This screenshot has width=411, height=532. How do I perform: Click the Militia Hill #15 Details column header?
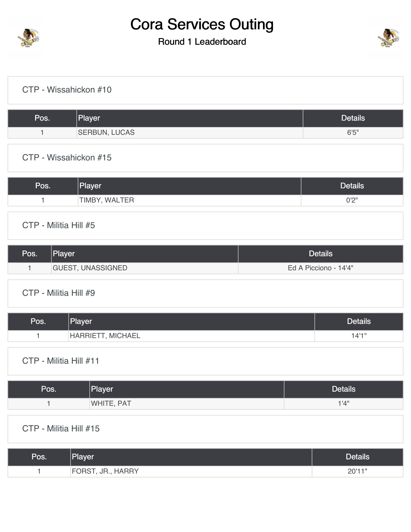[x=357, y=457]
